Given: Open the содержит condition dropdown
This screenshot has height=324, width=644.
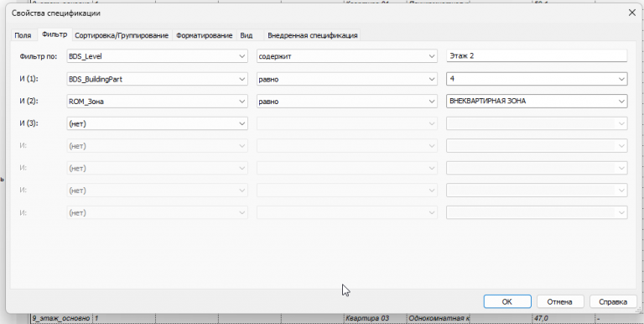Looking at the screenshot, I should click(346, 56).
